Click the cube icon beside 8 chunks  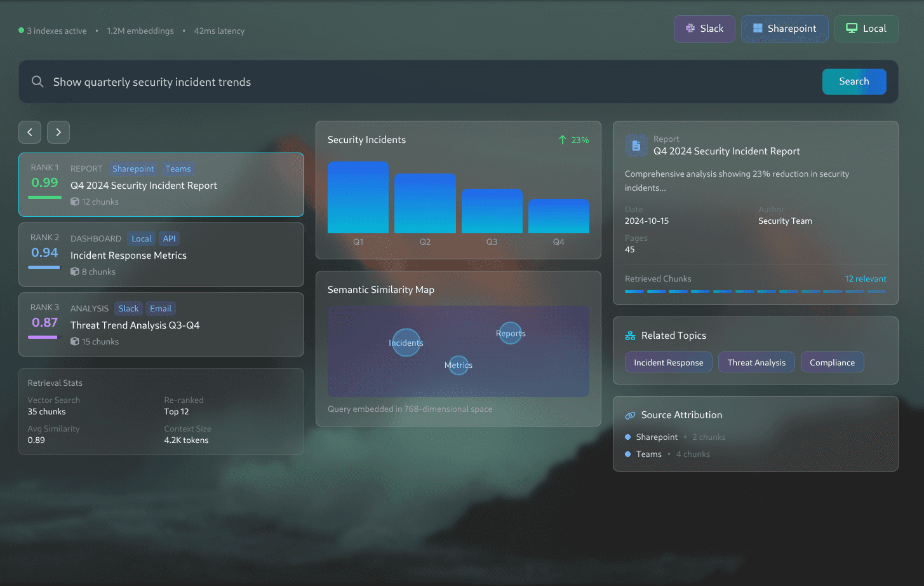pos(75,271)
